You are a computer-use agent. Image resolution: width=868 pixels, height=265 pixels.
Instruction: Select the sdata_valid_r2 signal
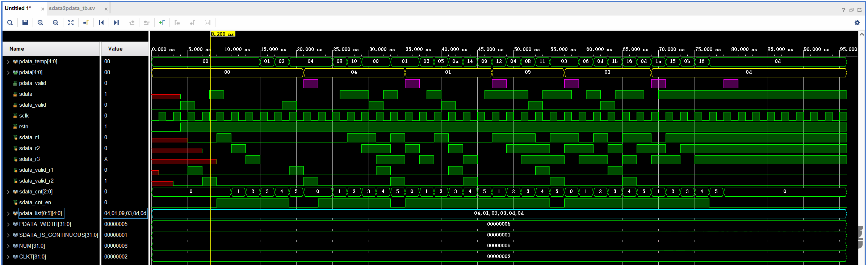pos(36,181)
